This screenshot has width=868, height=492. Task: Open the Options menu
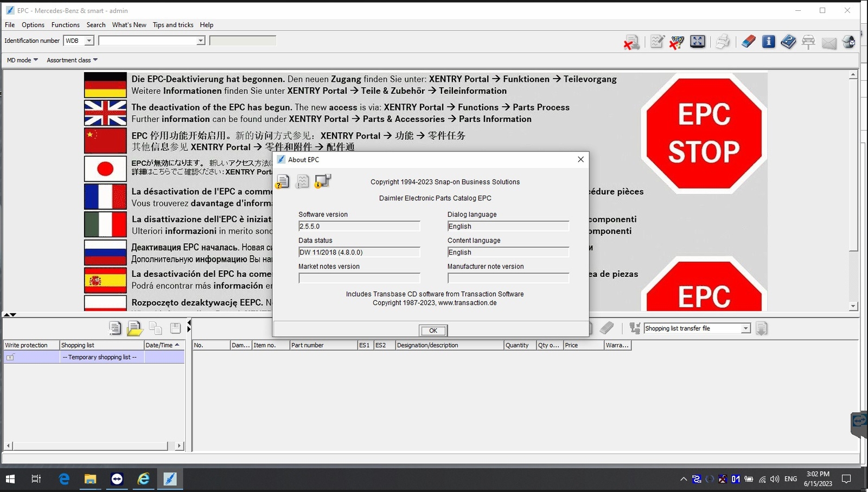click(33, 25)
